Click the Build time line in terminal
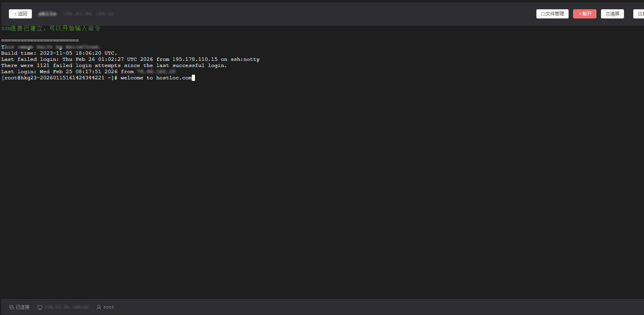644x315 pixels. point(59,53)
